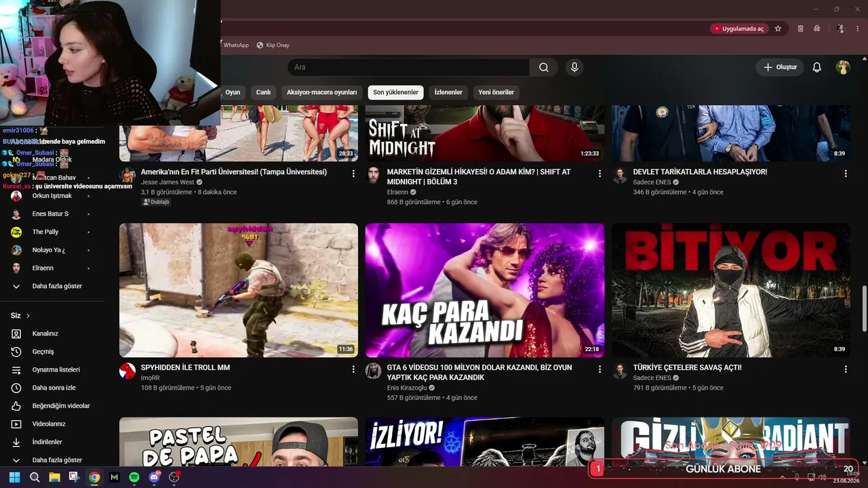
Task: Play the KAÇ PARA KAZANDI thumbnail
Action: pyautogui.click(x=485, y=290)
